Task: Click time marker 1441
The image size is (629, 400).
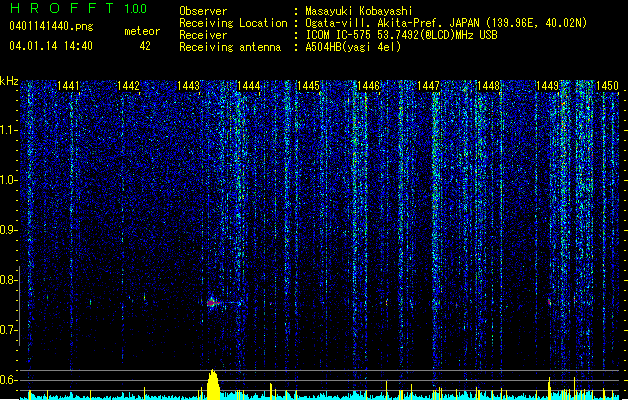Action: pos(68,85)
